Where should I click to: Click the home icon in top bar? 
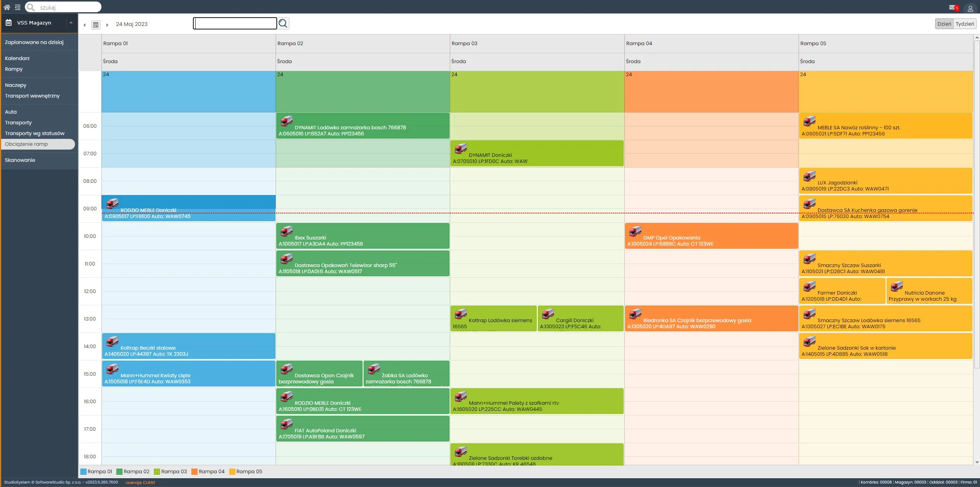pyautogui.click(x=7, y=7)
